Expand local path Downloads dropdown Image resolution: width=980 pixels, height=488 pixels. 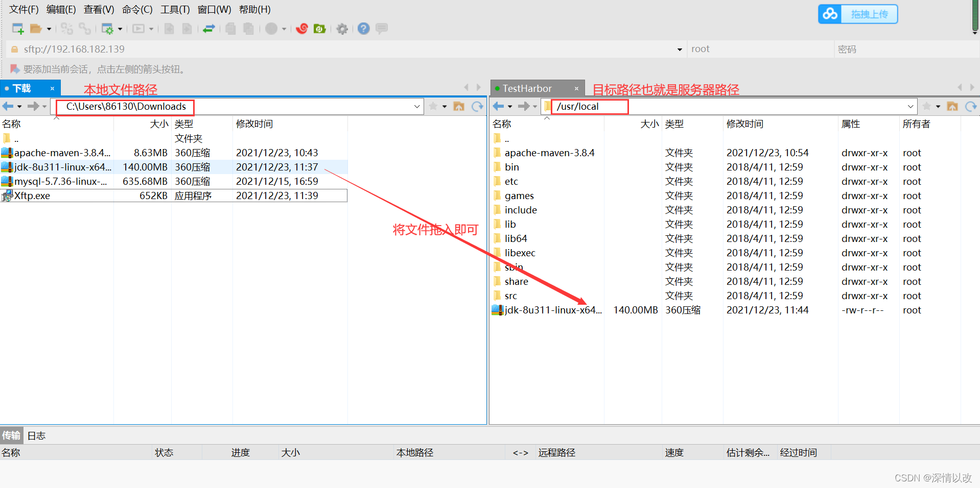[x=417, y=106]
